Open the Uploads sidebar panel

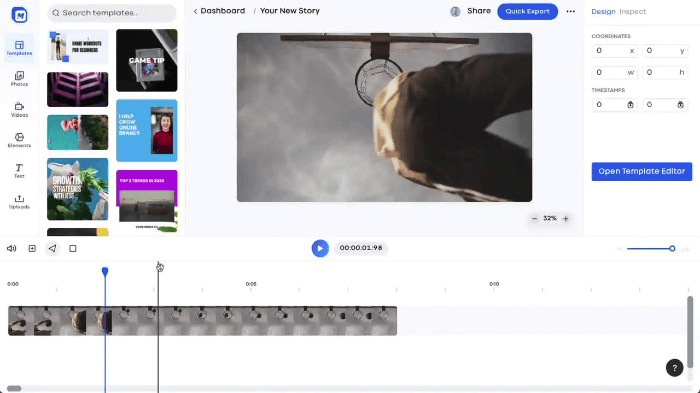(x=19, y=201)
